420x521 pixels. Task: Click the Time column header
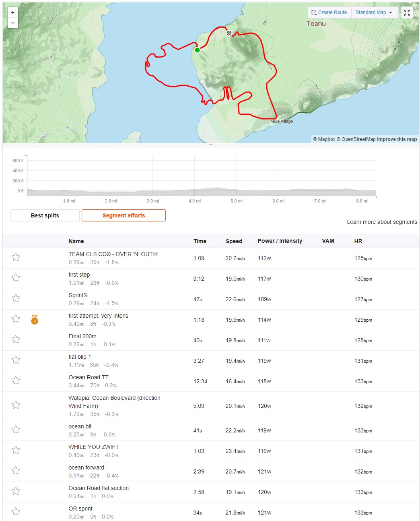tap(200, 241)
